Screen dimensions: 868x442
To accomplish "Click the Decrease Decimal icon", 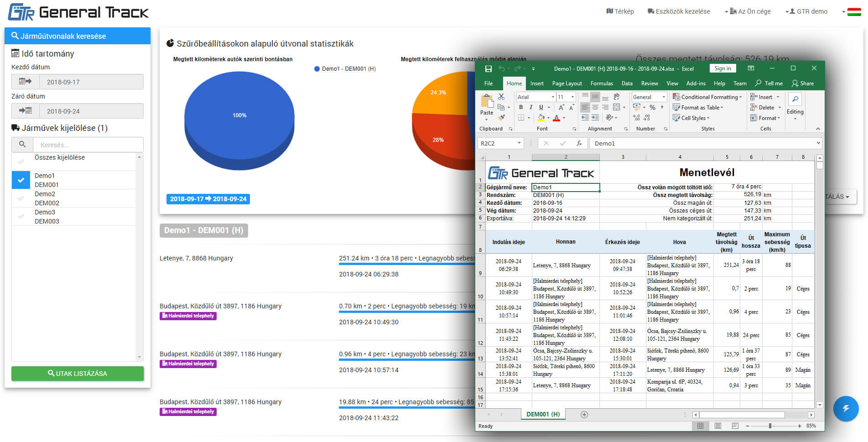I will coord(647,118).
